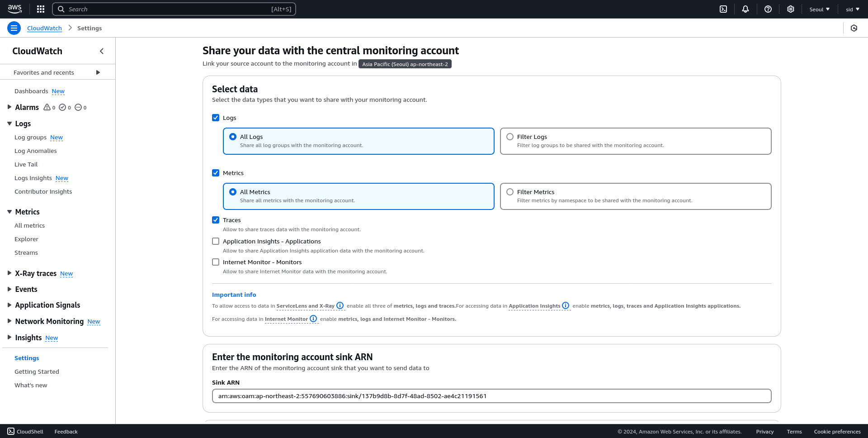The height and width of the screenshot is (438, 868).
Task: Click the Internet Monitor link in Important info
Action: click(286, 319)
